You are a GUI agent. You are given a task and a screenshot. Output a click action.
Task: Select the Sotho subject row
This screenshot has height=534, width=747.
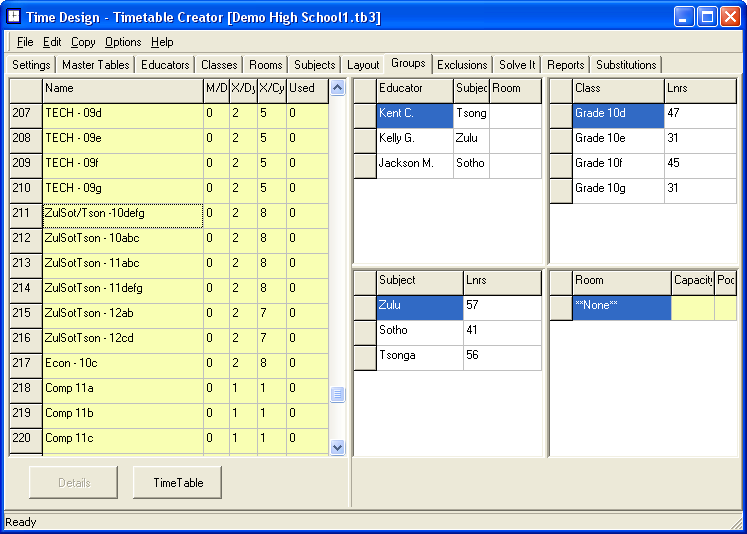coord(419,330)
